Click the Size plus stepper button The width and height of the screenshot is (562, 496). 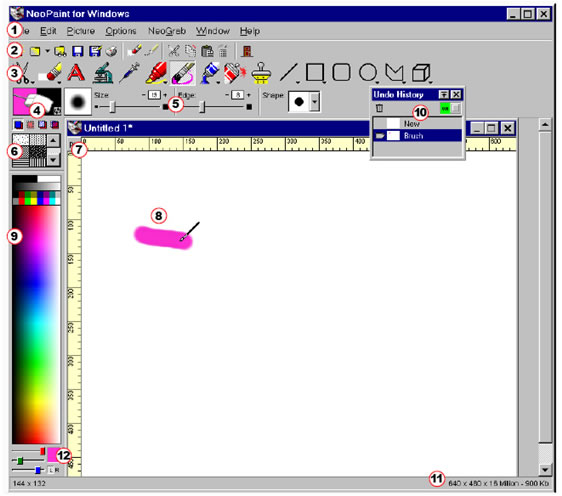pyautogui.click(x=165, y=95)
